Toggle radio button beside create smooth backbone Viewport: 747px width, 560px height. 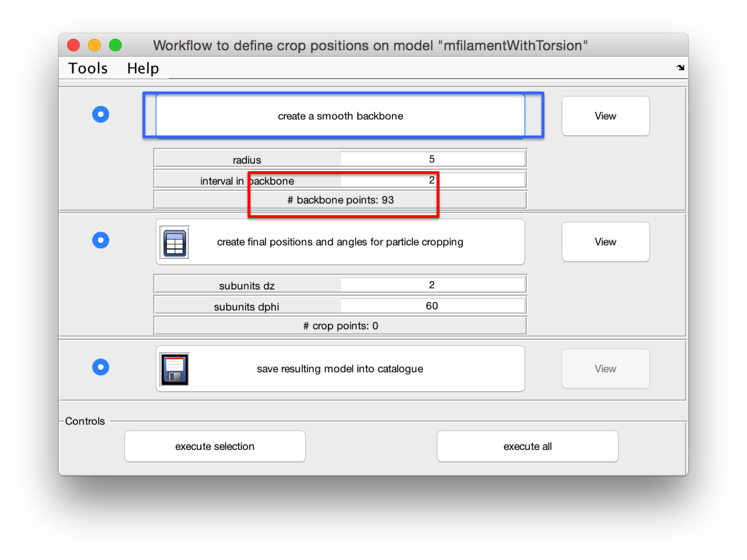pos(101,114)
